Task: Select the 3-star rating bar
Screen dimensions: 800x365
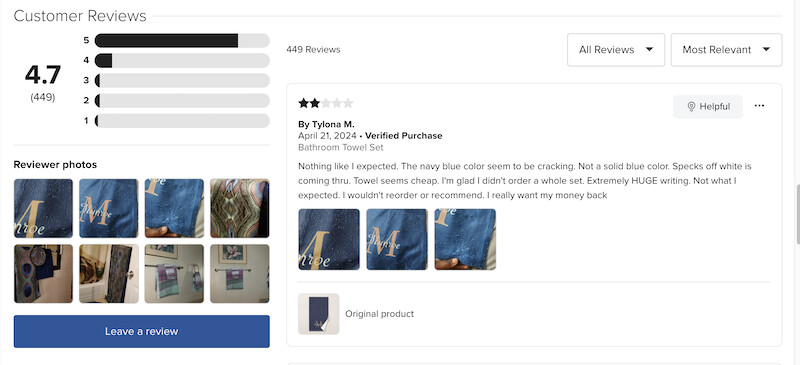Action: click(x=182, y=80)
